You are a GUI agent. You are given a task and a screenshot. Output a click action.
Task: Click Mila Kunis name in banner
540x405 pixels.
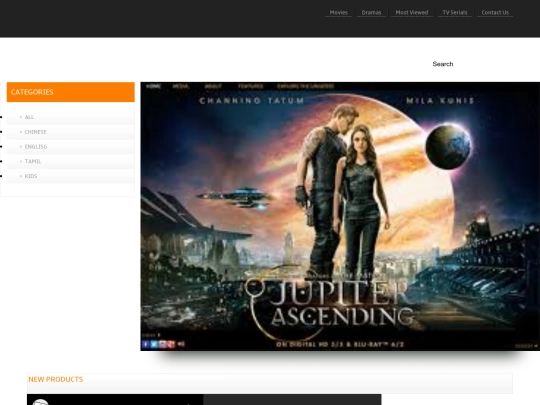(x=440, y=101)
